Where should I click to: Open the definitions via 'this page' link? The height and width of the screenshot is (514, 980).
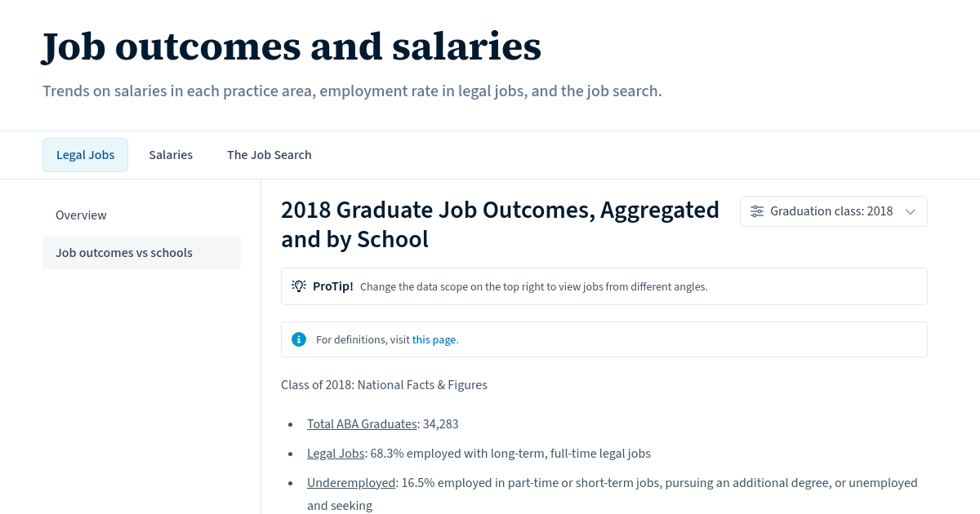pos(434,339)
